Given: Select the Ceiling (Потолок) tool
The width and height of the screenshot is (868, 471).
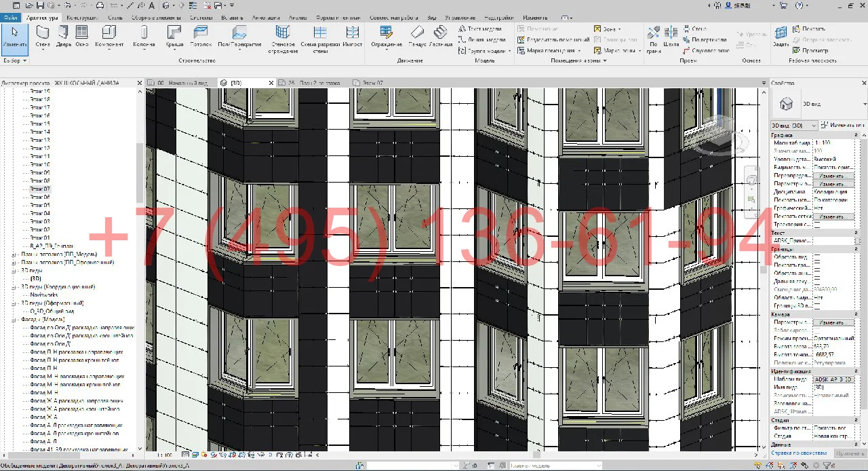Looking at the screenshot, I should (201, 37).
